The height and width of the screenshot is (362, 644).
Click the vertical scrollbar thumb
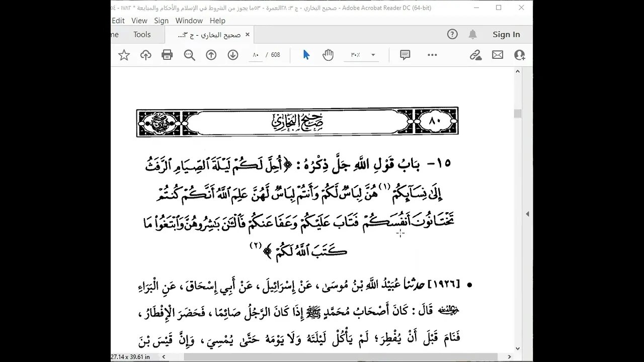click(x=517, y=114)
